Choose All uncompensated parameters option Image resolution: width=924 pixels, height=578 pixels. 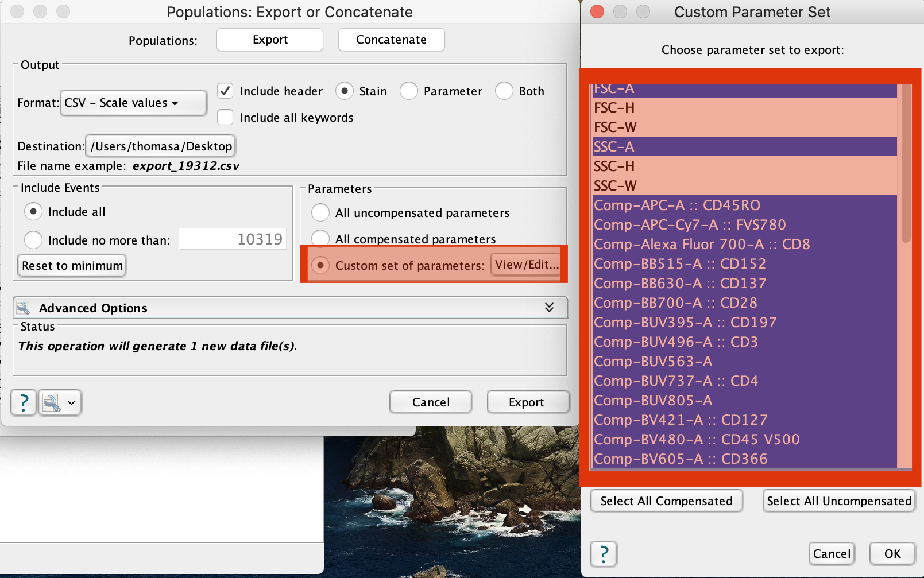coord(320,213)
